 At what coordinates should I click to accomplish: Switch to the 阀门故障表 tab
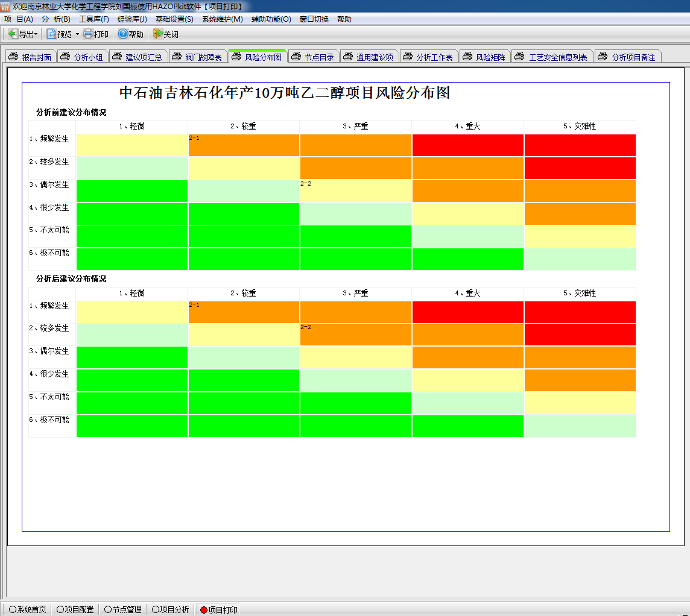[198, 57]
